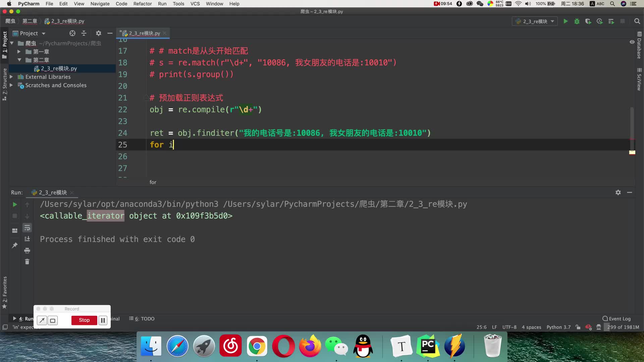Open Typora from the Dock
The height and width of the screenshot is (362, 644).
[401, 346]
